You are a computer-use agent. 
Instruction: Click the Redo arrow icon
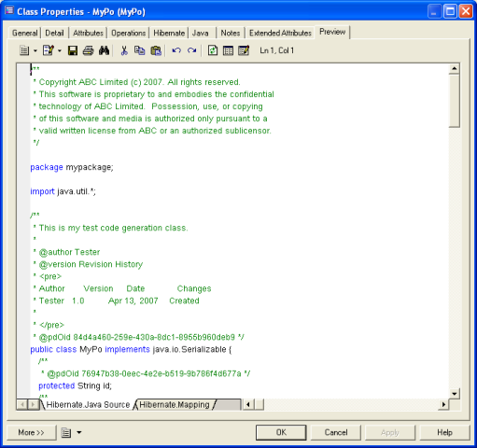click(192, 50)
